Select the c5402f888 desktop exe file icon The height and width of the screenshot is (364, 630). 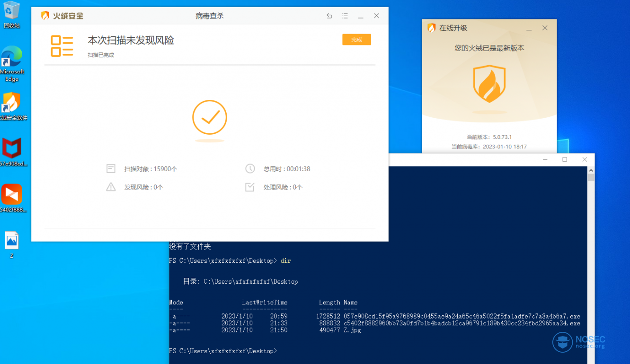coord(13,198)
